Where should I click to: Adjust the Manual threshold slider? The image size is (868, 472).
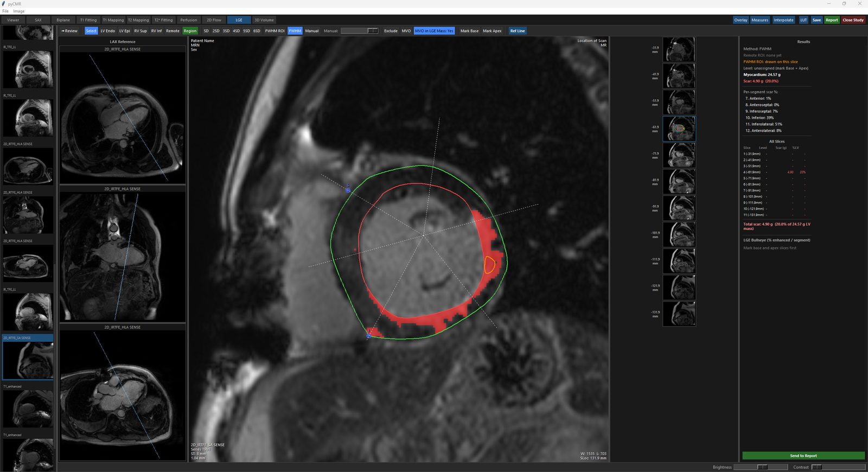coord(359,31)
